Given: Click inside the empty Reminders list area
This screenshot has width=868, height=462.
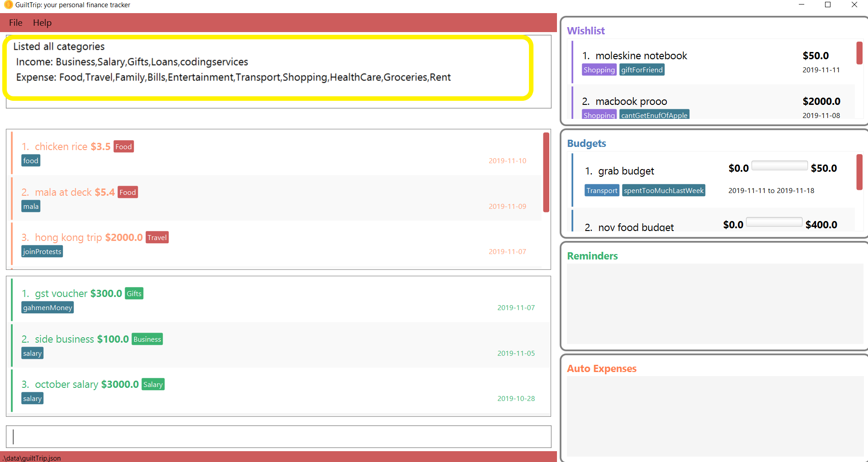Looking at the screenshot, I should pyautogui.click(x=715, y=304).
